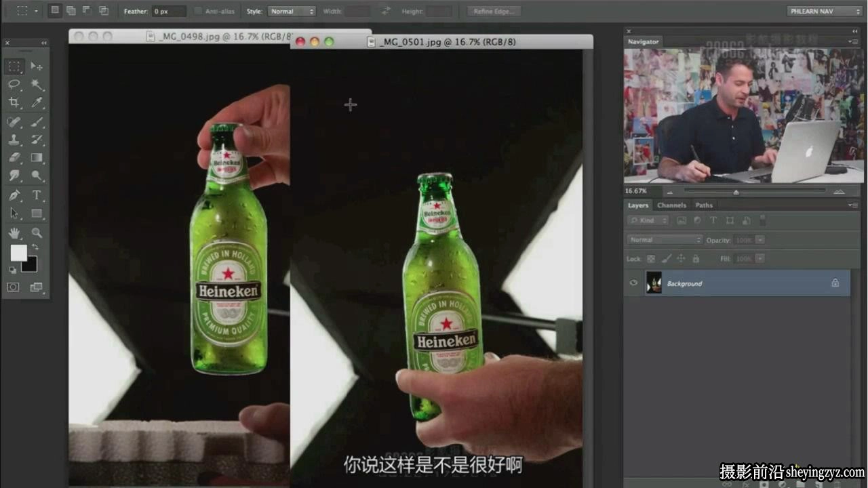Click Navigator zoom in large mountains button

[840, 192]
